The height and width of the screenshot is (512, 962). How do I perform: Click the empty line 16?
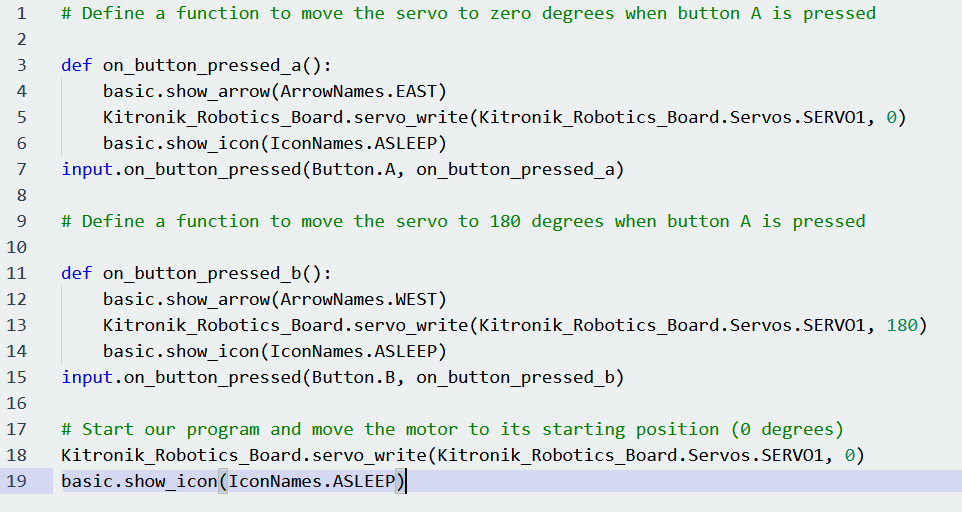click(x=400, y=404)
